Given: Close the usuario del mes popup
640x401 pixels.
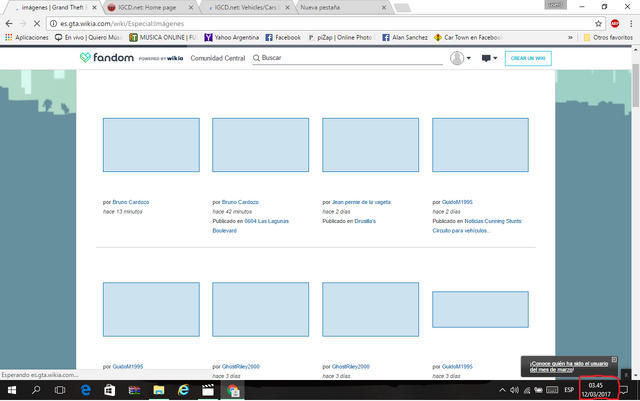Looking at the screenshot, I should coord(614,359).
